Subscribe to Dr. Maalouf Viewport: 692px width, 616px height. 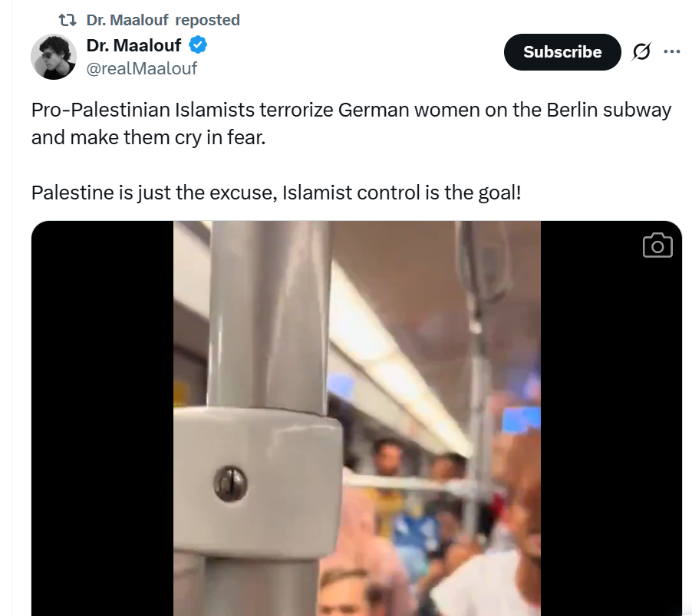562,52
